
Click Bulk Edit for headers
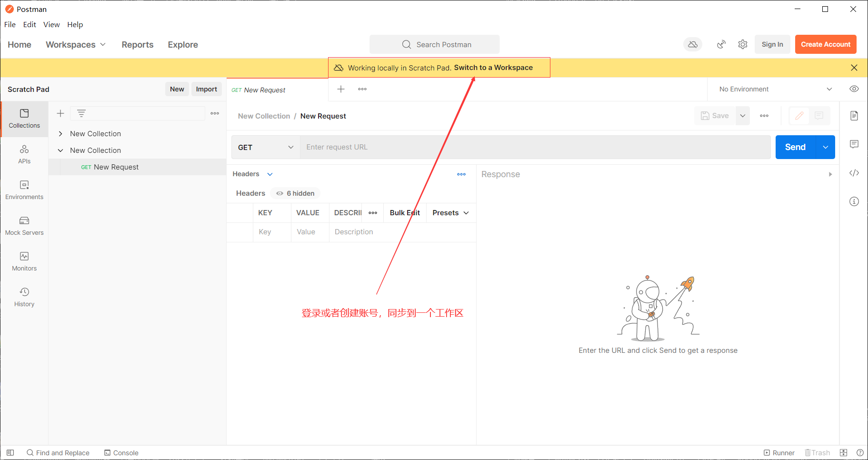coord(405,213)
